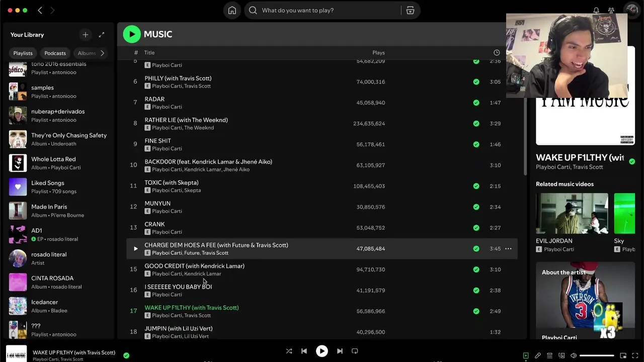Show more library filters with chevron
This screenshot has height=362, width=644.
102,53
